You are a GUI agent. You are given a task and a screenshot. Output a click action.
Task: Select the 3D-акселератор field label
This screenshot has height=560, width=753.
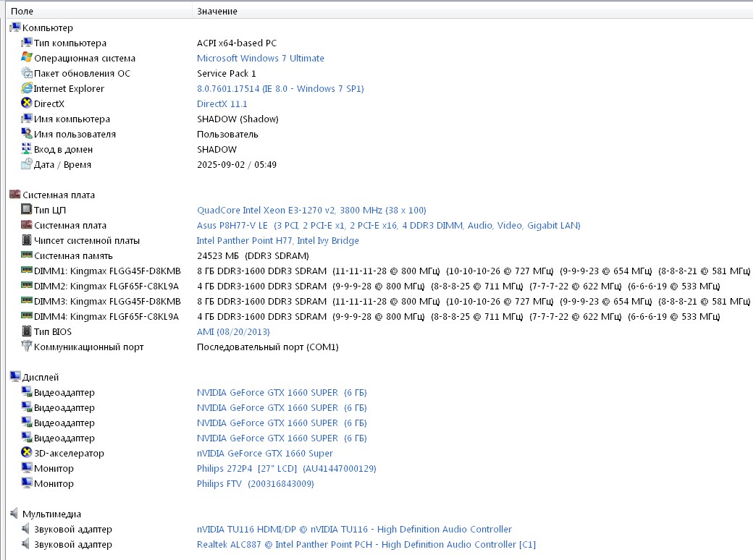pos(69,453)
